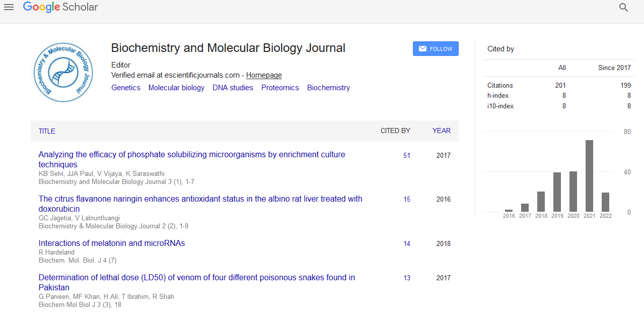View the 51 citing articles
The image size is (644, 312).
click(407, 156)
